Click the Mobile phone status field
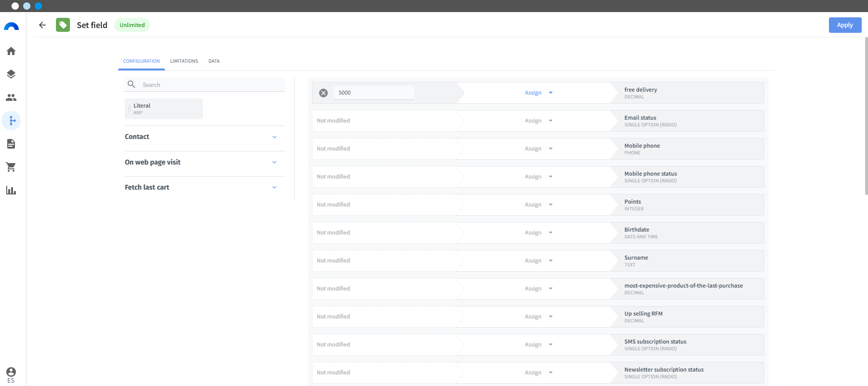868x386 pixels. click(x=687, y=177)
